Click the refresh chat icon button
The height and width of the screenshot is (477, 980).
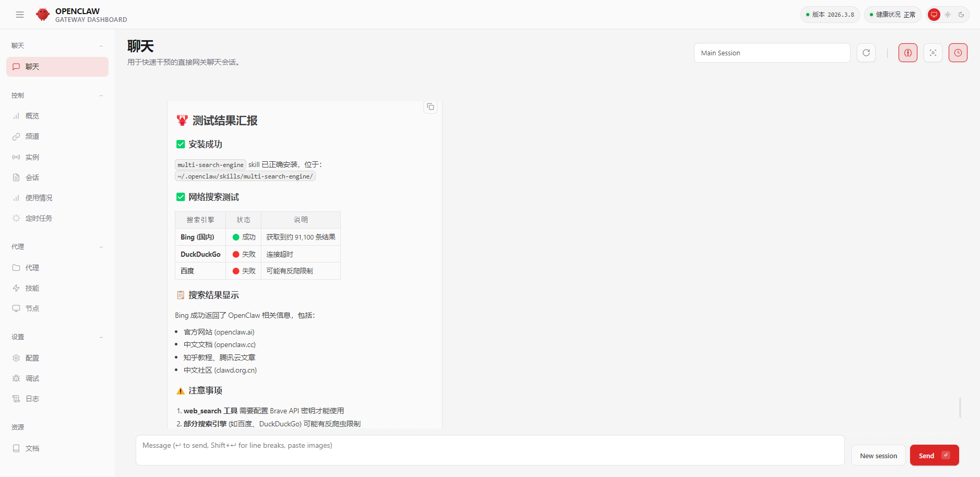coord(866,53)
